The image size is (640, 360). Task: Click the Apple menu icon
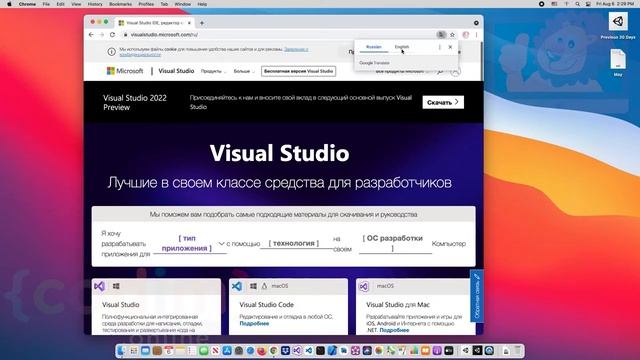[9, 4]
